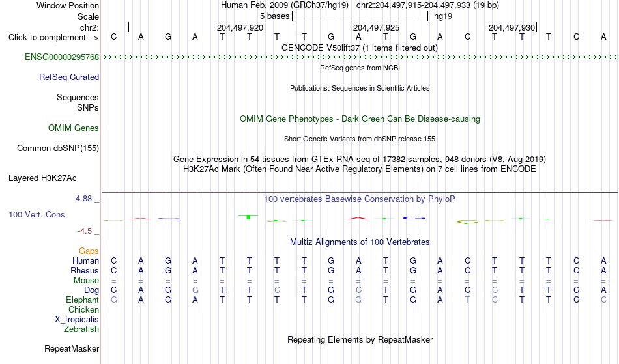Click the 'RefSeq genes from NCBI' title

pos(360,68)
